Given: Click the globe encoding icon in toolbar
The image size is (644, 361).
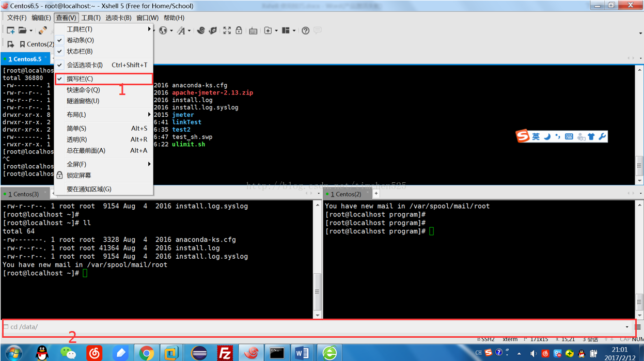Looking at the screenshot, I should point(163,30).
